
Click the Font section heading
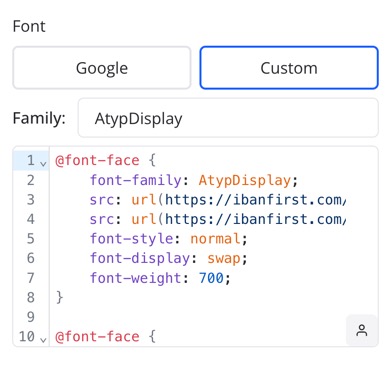pos(29,26)
